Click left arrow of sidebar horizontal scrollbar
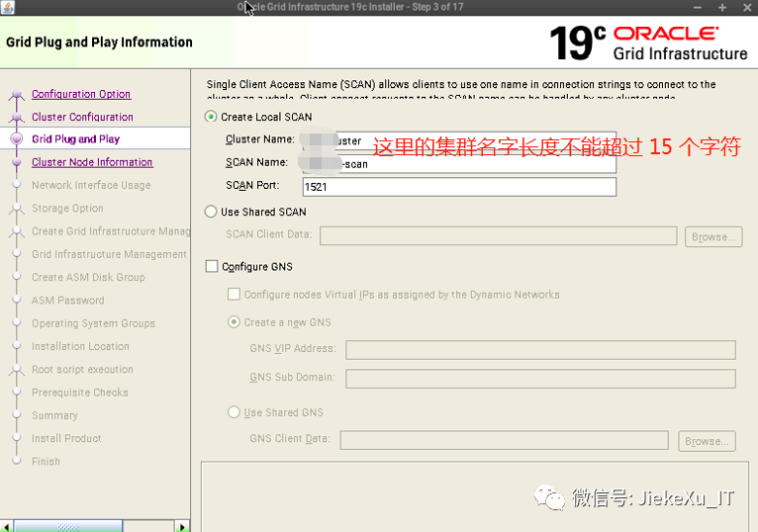This screenshot has width=758, height=532. click(6, 526)
